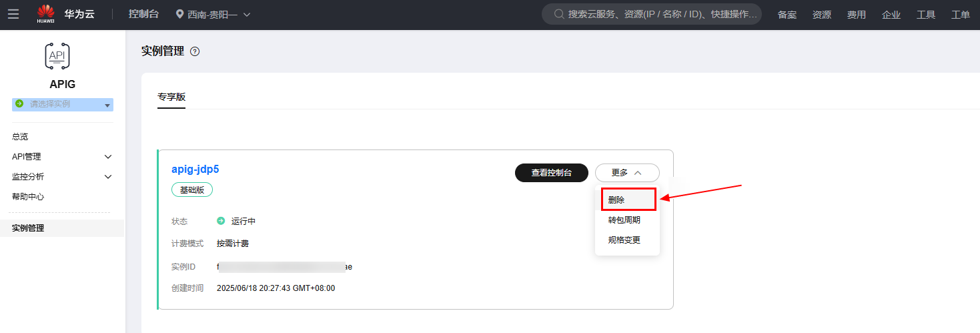Click the 查看控制台 button
Image resolution: width=980 pixels, height=333 pixels.
(551, 173)
